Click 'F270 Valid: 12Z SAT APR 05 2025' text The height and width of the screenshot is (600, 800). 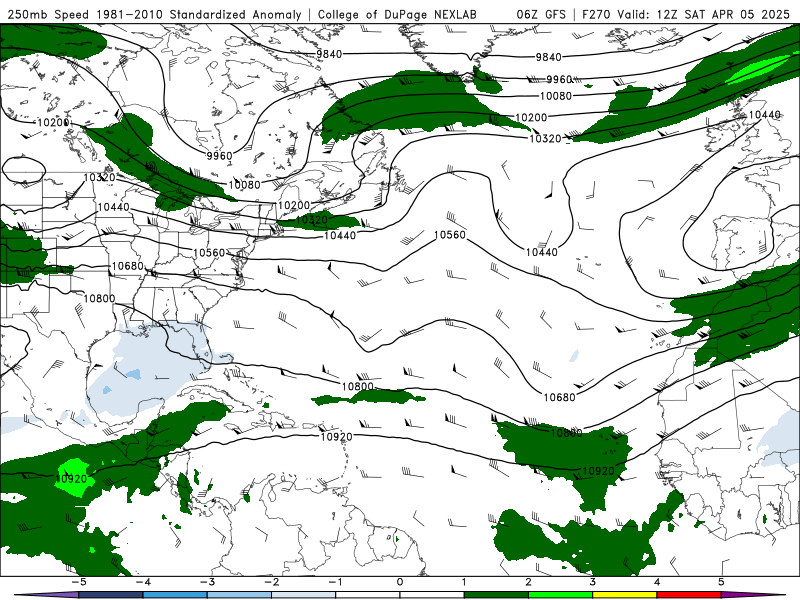686,14
